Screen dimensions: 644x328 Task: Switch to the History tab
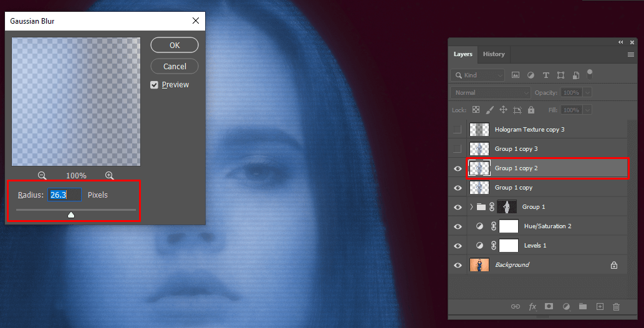coord(494,54)
